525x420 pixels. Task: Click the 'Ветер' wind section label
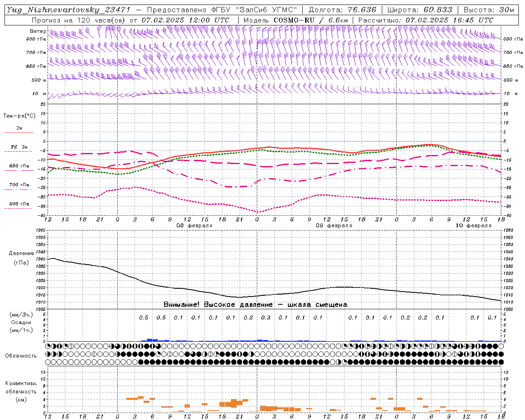coord(38,31)
